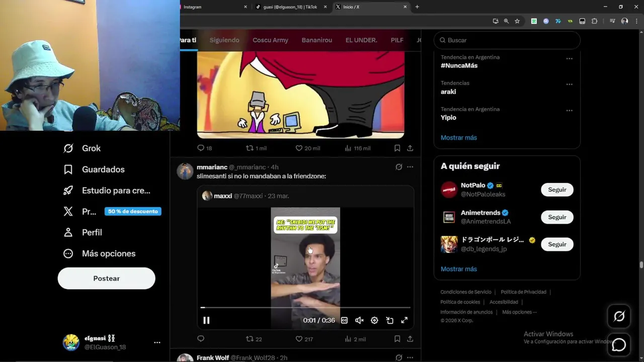
Task: Reply to post with 18 comments
Action: coord(204,148)
